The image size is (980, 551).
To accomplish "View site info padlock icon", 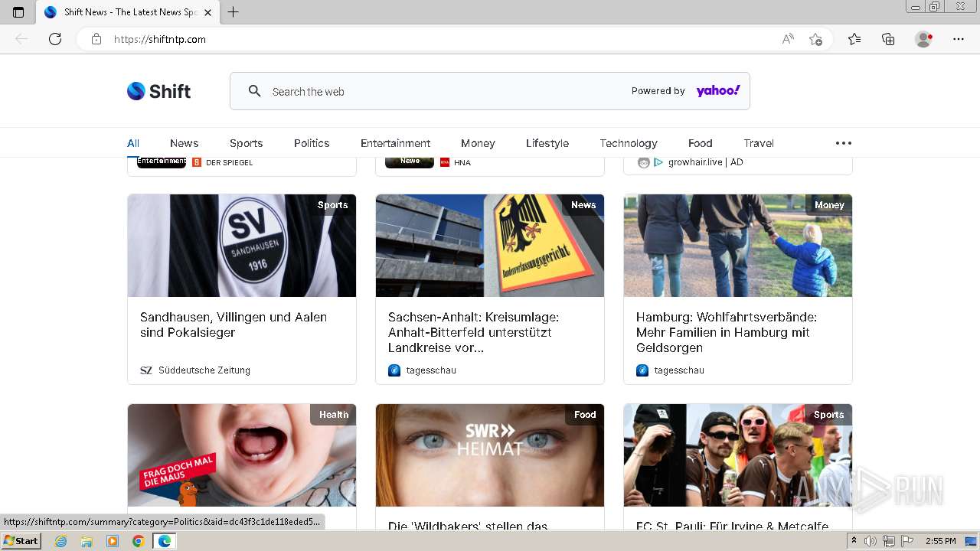I will (96, 39).
